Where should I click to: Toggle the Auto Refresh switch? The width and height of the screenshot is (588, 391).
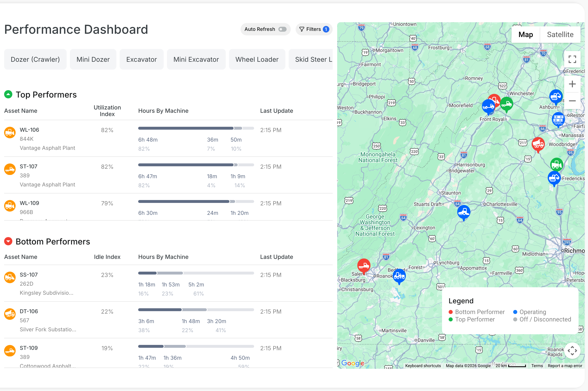(282, 29)
